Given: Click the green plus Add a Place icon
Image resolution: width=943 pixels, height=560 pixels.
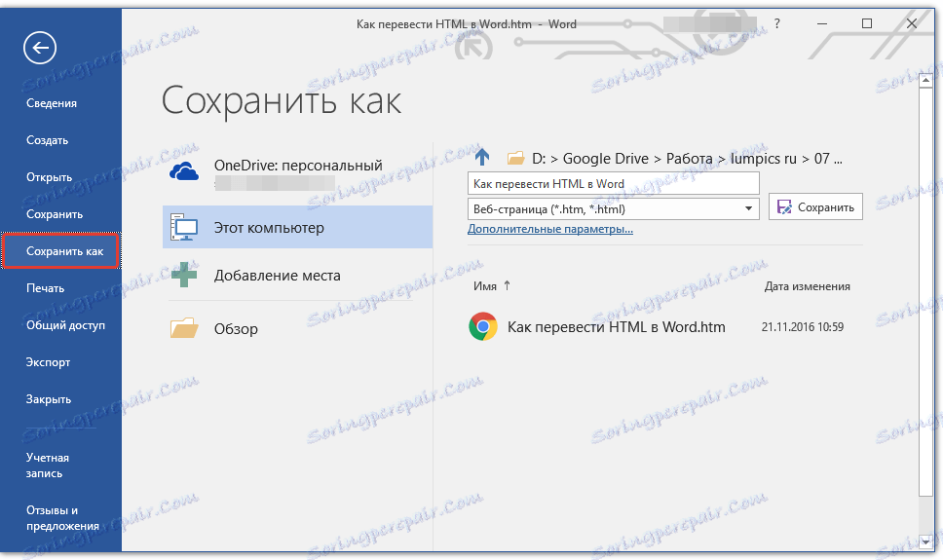Looking at the screenshot, I should 184,275.
